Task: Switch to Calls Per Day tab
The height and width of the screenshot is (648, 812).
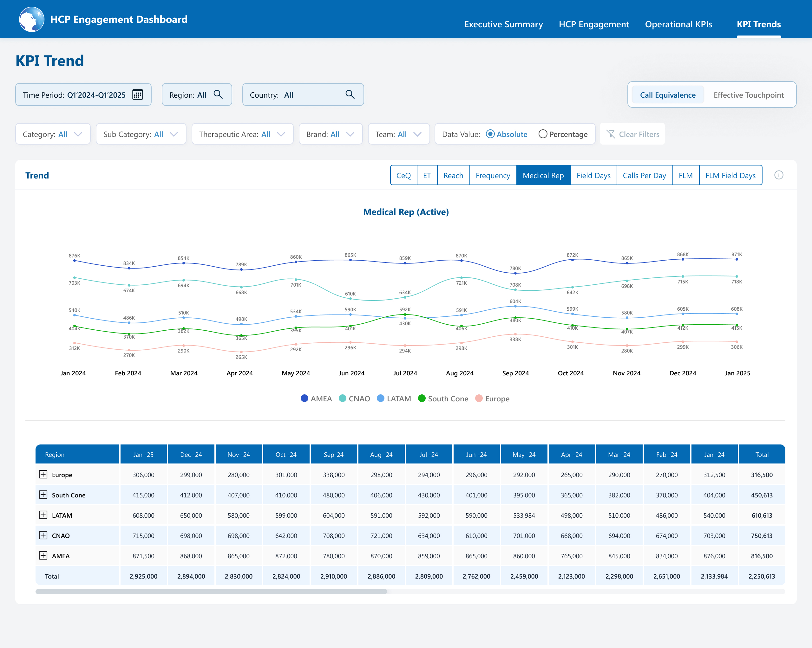Action: (644, 175)
